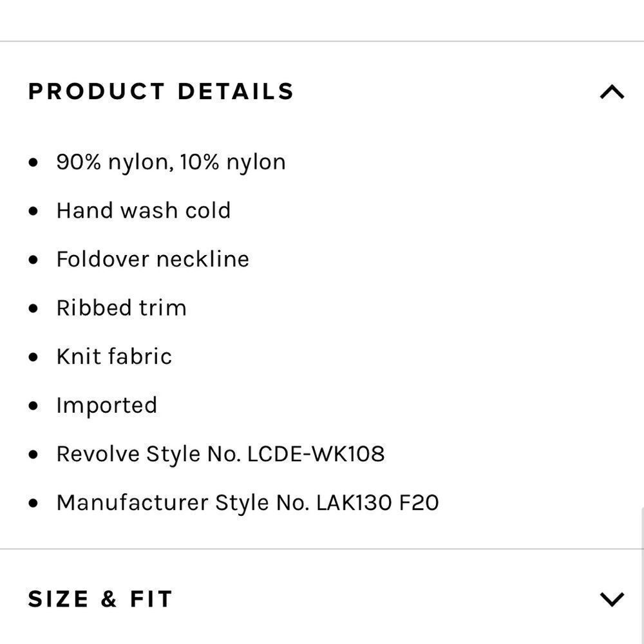Collapse Product Details with the up chevron

pos(612,91)
